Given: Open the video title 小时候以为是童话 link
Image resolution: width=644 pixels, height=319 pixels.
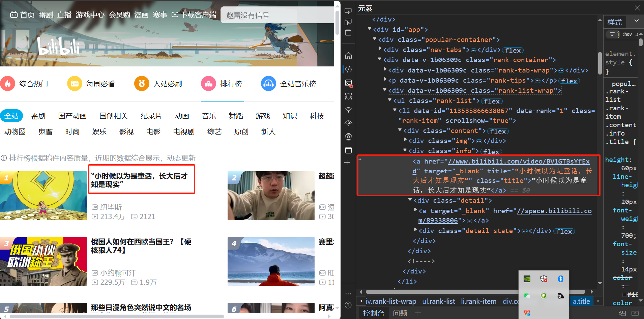Looking at the screenshot, I should [140, 180].
